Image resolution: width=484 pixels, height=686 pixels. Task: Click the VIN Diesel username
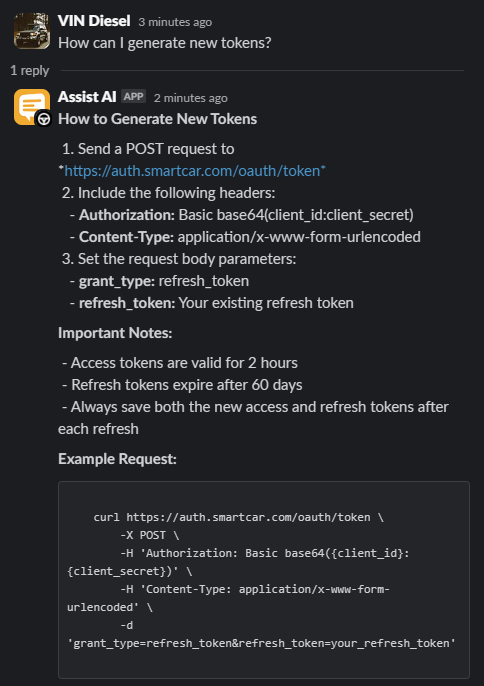click(x=94, y=21)
